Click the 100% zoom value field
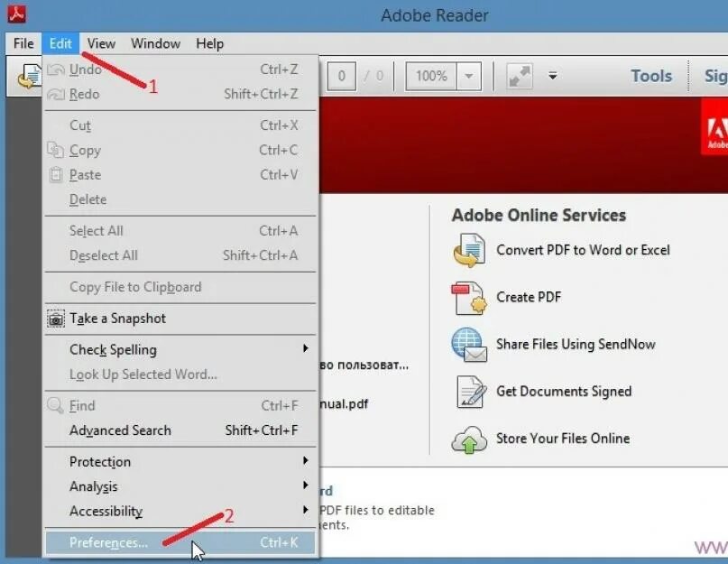The width and height of the screenshot is (728, 564). pos(431,76)
